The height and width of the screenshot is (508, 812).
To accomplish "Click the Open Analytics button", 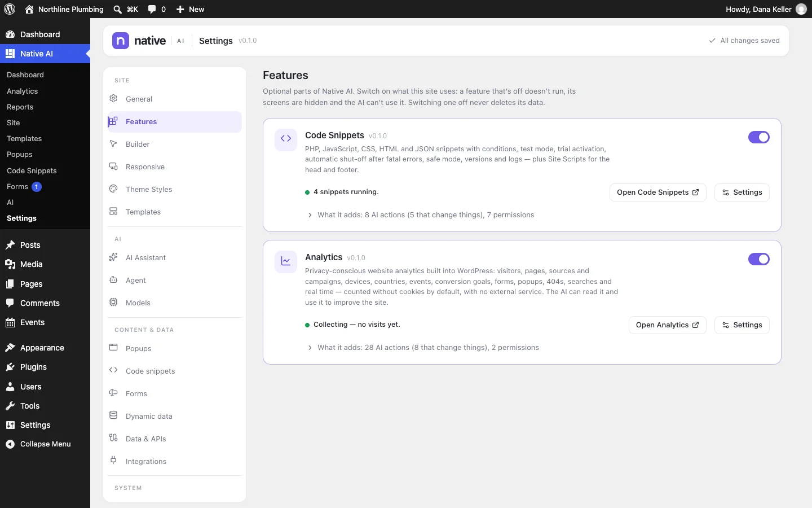I will (x=667, y=325).
